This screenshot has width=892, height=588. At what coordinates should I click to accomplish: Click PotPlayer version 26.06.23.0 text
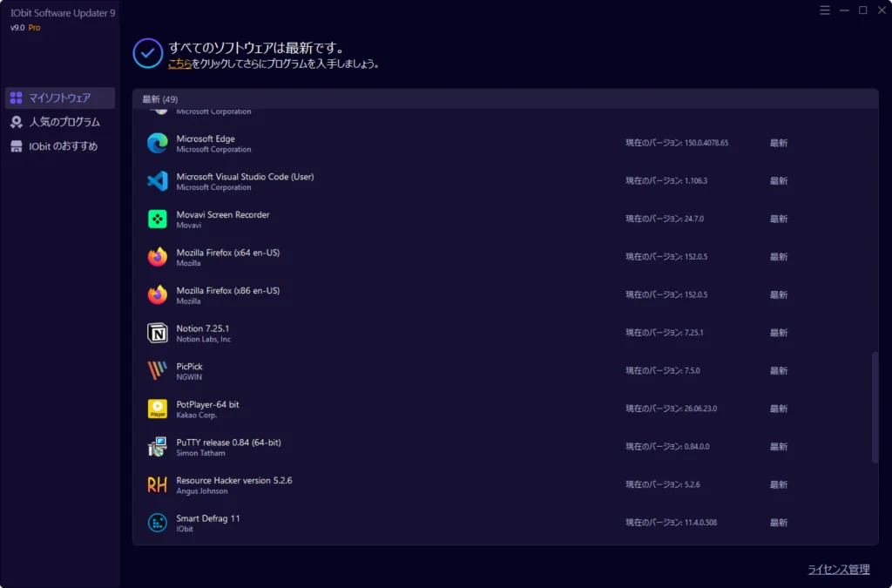click(672, 409)
